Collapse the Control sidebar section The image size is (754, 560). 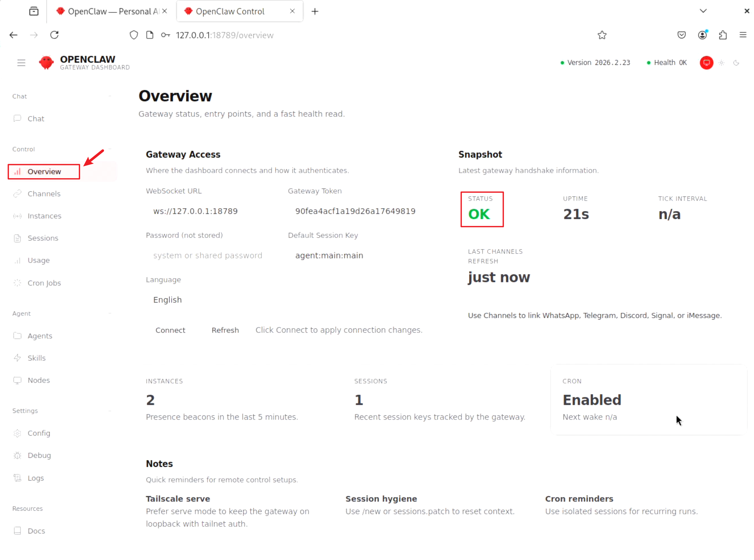tap(110, 149)
